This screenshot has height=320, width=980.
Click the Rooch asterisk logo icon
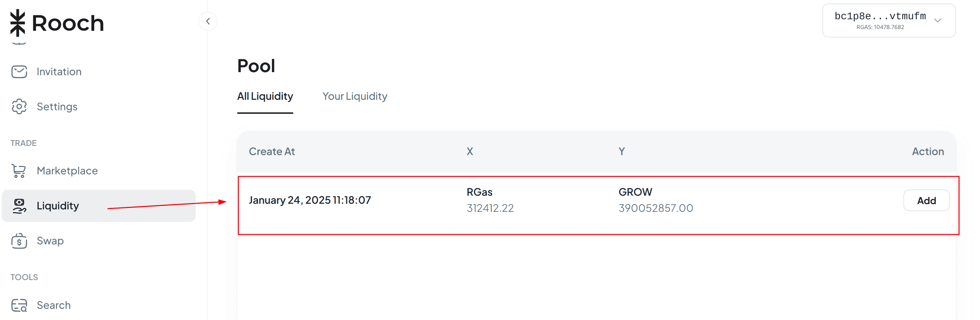pyautogui.click(x=17, y=23)
